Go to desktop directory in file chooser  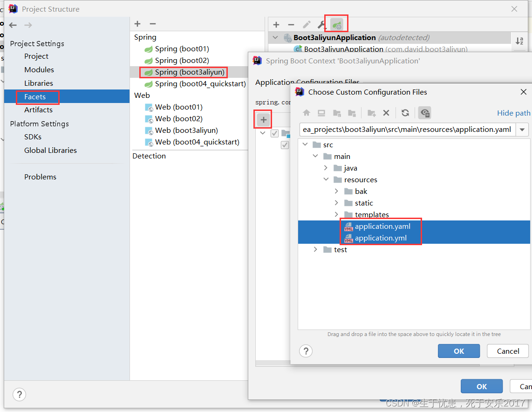pyautogui.click(x=321, y=113)
